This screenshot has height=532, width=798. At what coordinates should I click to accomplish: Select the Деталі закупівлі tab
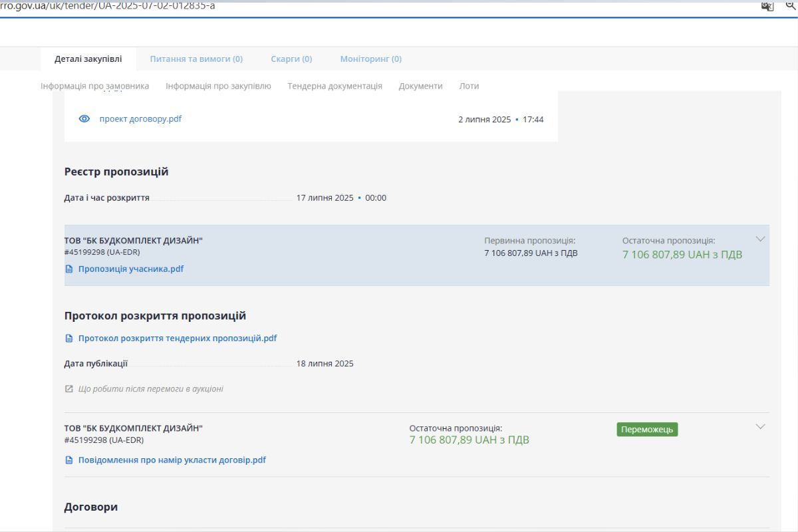click(88, 59)
